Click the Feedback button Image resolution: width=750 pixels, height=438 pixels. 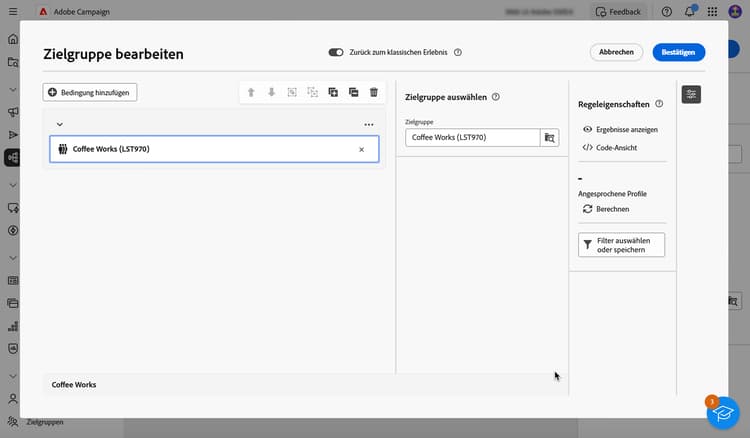tap(618, 12)
